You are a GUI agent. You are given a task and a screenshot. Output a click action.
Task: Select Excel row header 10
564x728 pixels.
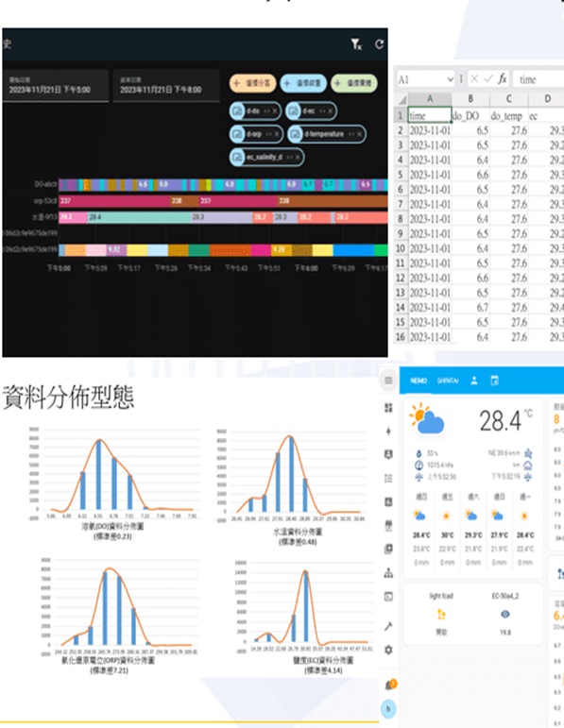[401, 248]
